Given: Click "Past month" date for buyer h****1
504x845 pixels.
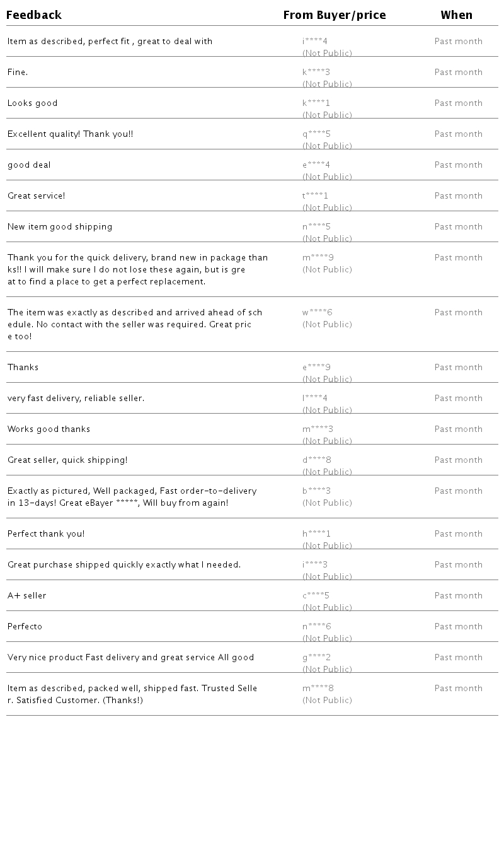Looking at the screenshot, I should (458, 534).
